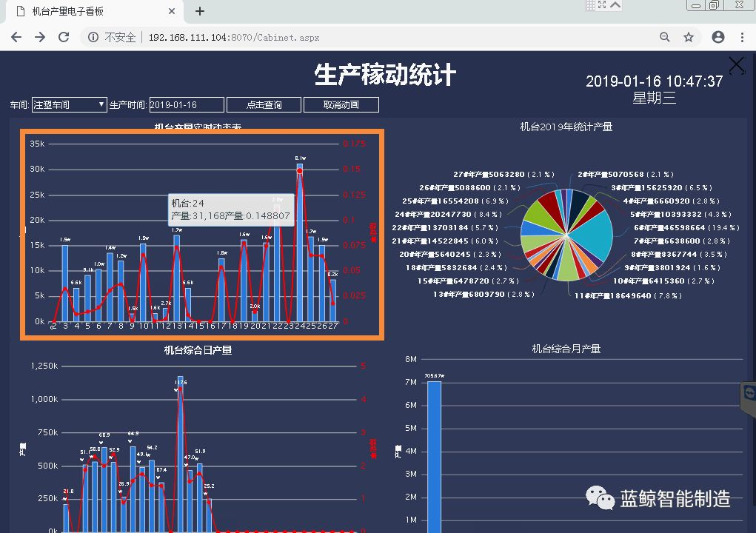Click the 9# label 3801924 (1.6%)
This screenshot has height=533, width=756.
point(672,267)
